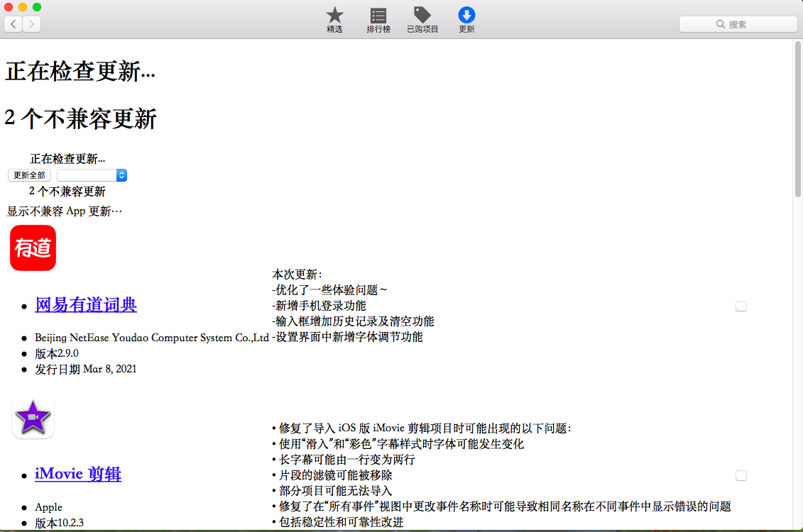Switch to the 排行榜 tab label
803x532 pixels.
[378, 30]
